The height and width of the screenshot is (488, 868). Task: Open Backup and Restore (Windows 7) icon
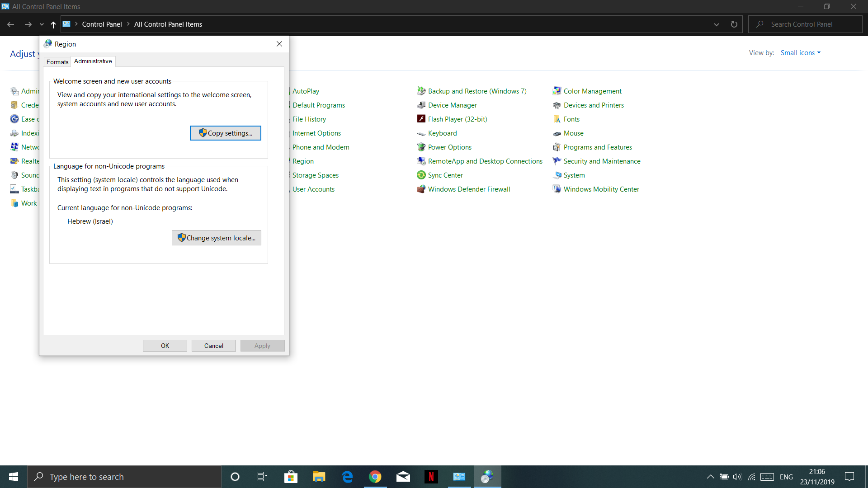[x=421, y=91]
